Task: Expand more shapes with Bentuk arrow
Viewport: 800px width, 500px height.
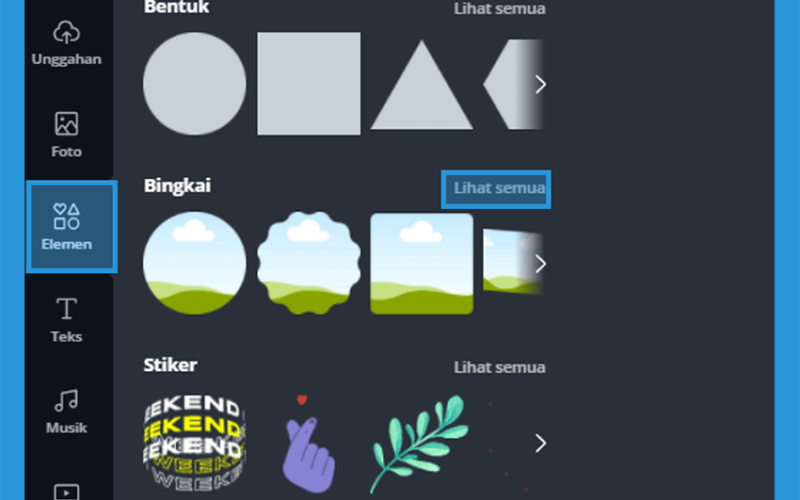Action: [x=540, y=84]
